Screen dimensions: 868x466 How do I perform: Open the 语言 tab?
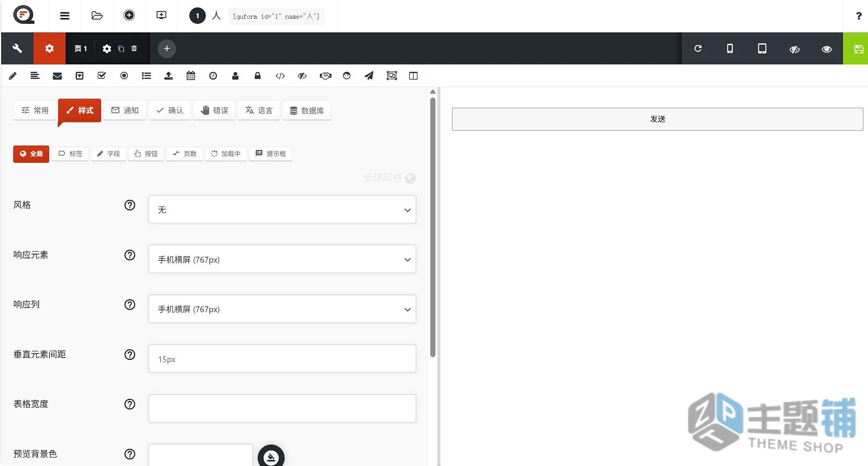259,110
